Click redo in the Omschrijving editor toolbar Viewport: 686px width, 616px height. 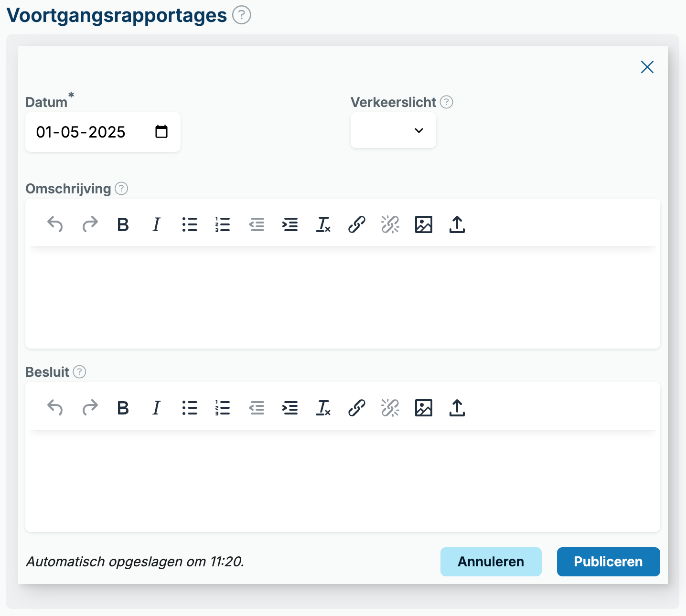90,224
